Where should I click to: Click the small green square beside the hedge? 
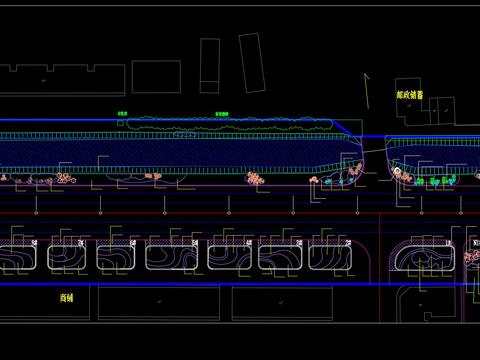[120, 123]
